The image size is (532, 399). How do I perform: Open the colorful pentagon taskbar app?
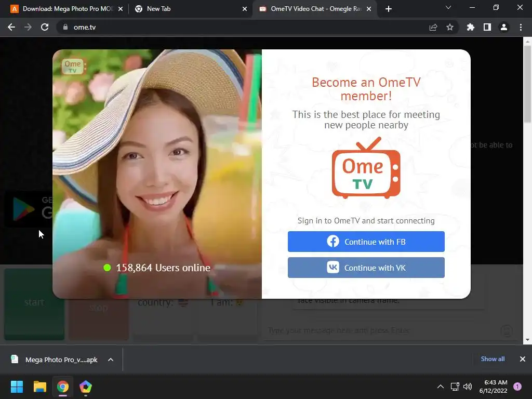coord(86,387)
